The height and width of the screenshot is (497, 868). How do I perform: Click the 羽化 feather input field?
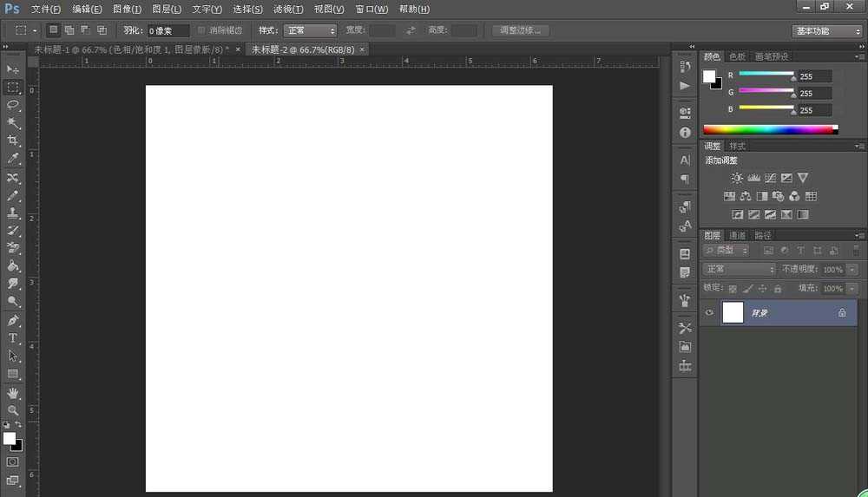tap(168, 30)
